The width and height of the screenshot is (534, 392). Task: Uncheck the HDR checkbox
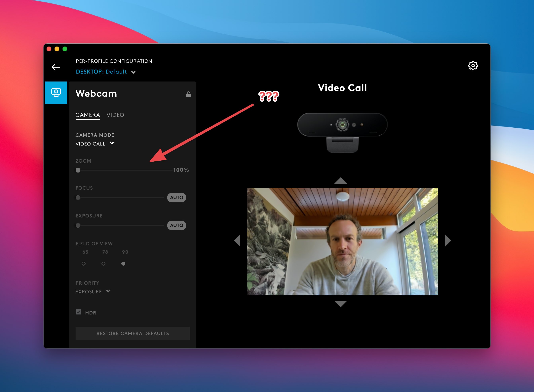[x=78, y=312]
